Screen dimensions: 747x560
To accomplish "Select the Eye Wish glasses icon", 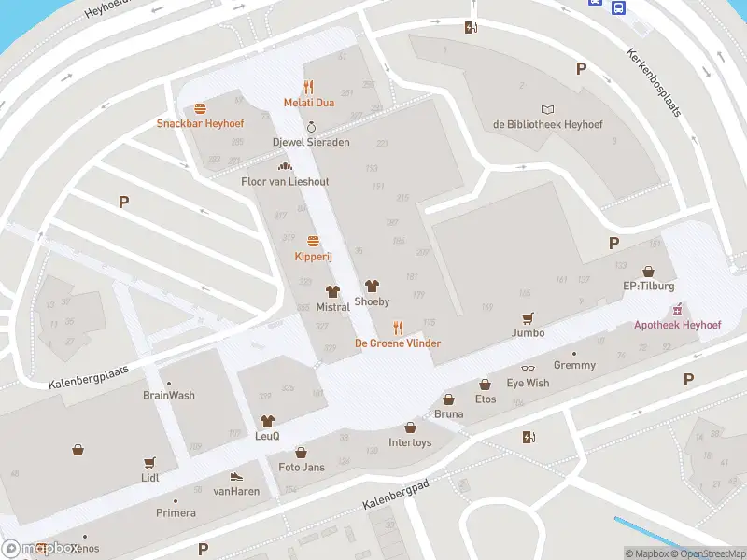I will 528,368.
